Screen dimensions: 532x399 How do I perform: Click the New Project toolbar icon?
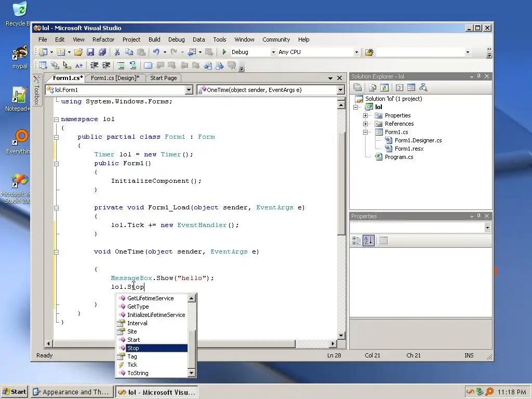(x=43, y=52)
